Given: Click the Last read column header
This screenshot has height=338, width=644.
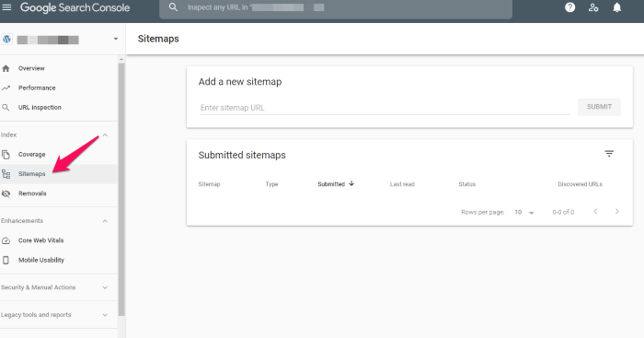Looking at the screenshot, I should coord(402,184).
